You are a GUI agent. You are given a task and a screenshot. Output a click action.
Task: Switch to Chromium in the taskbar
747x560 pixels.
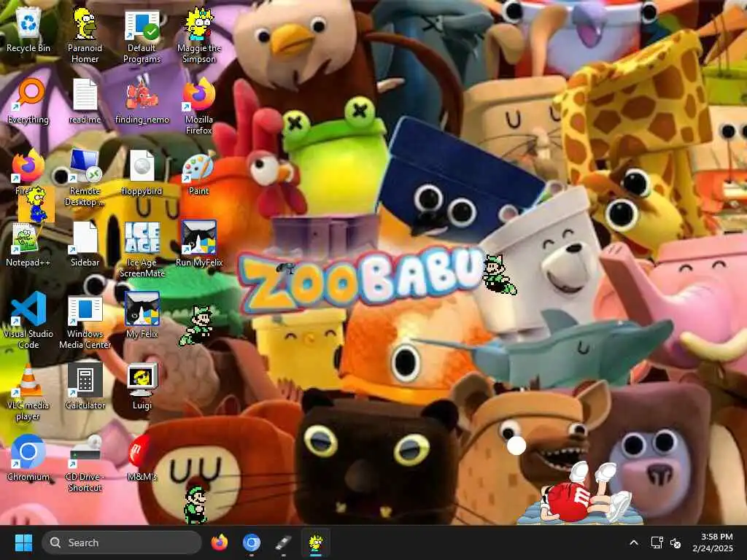click(251, 542)
